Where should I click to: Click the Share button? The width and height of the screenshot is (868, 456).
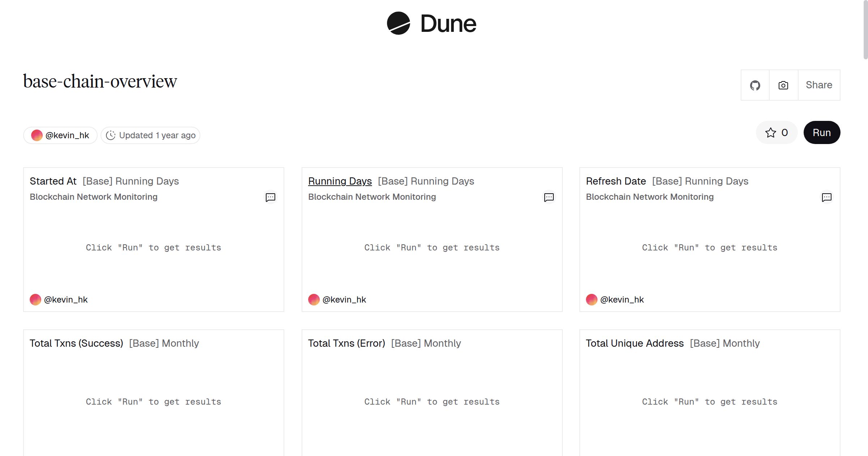[819, 85]
